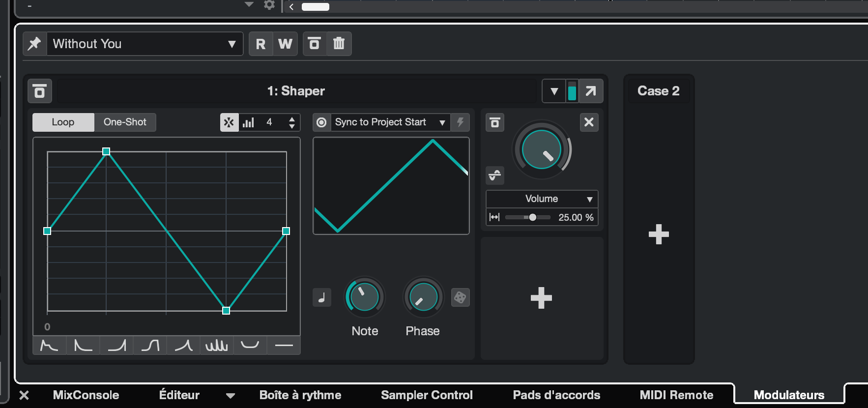Click the horizontal scrollbar thumb at top
The image size is (868, 408).
click(316, 7)
